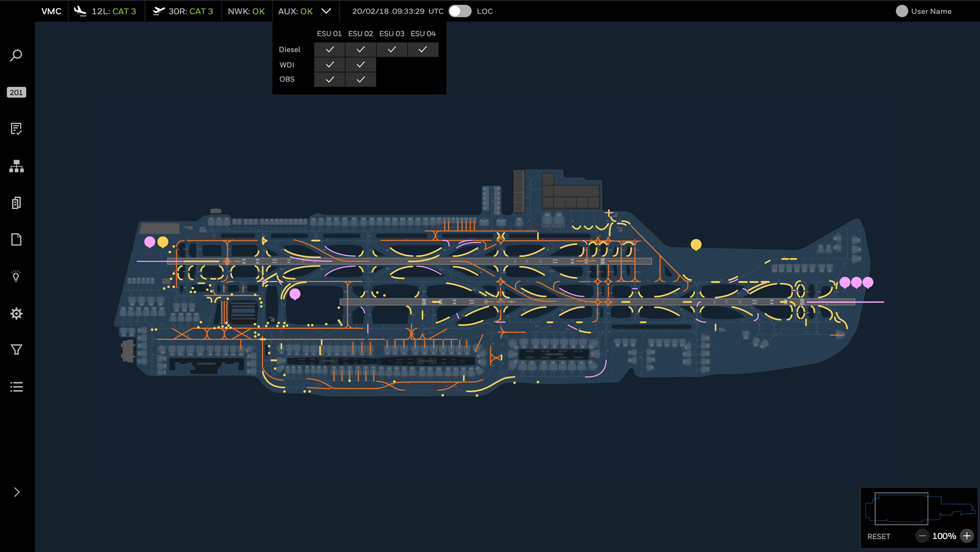Image resolution: width=980 pixels, height=552 pixels.
Task: Click the NWK: OK status
Action: [x=246, y=11]
